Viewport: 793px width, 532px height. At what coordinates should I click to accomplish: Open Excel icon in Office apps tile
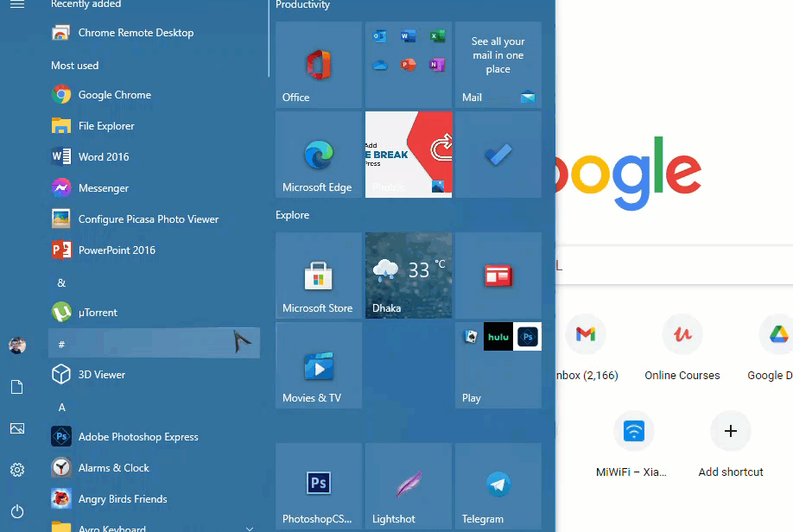437,36
